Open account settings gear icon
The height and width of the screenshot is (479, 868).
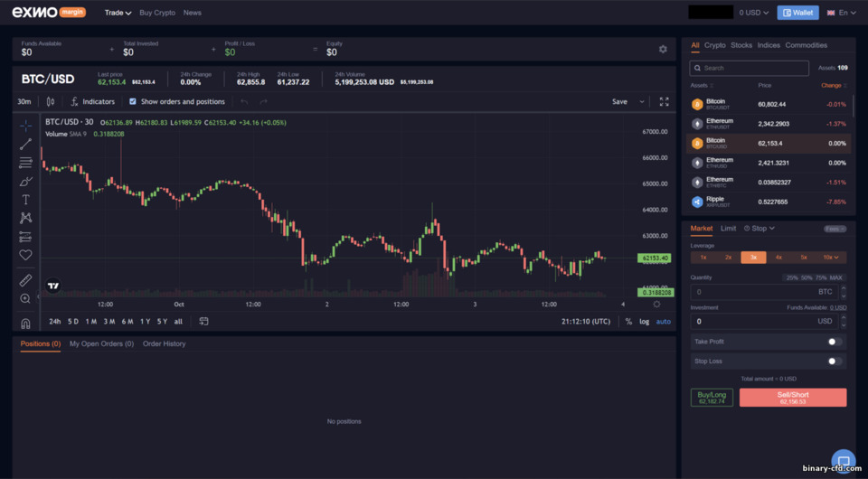pos(663,49)
